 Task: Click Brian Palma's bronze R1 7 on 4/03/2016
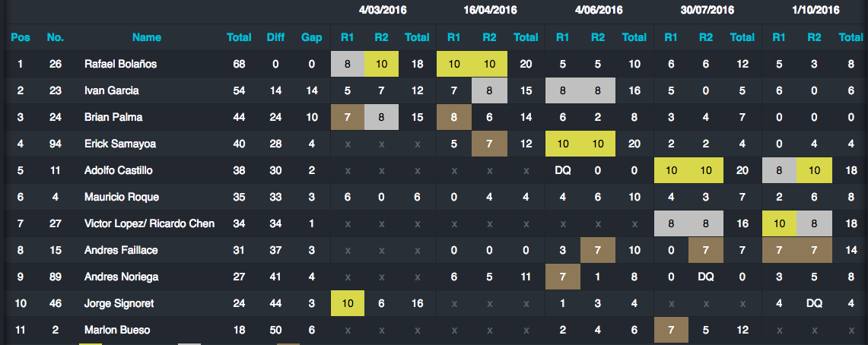pos(348,117)
